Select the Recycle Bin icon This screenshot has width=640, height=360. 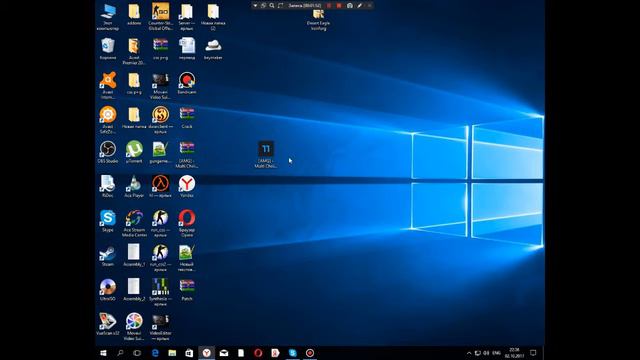pos(108,49)
